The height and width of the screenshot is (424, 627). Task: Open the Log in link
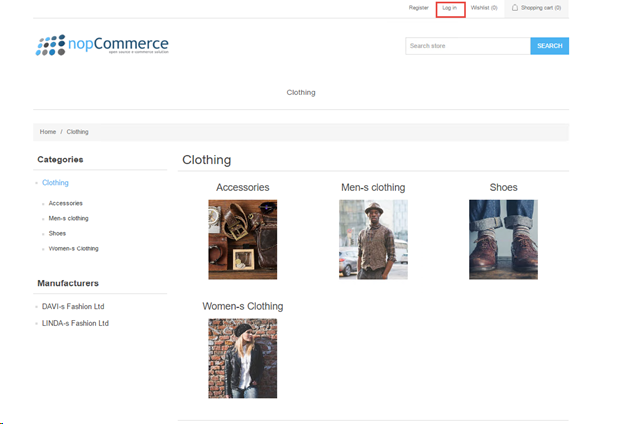450,8
